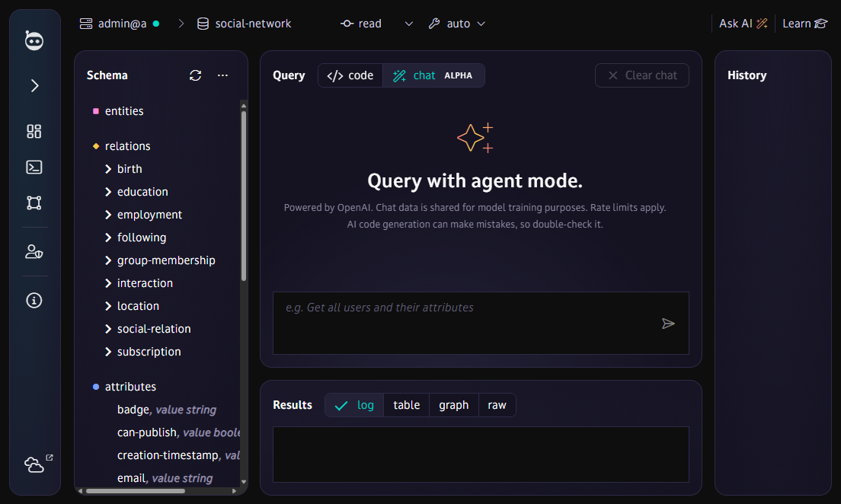Expand the subscription relation

pos(108,352)
